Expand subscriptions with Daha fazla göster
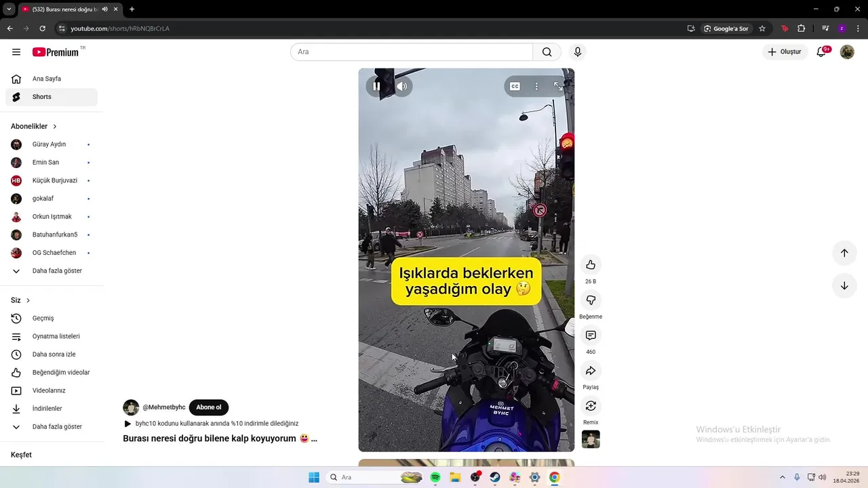Screen dimensions: 868x488 [x=52, y=271]
